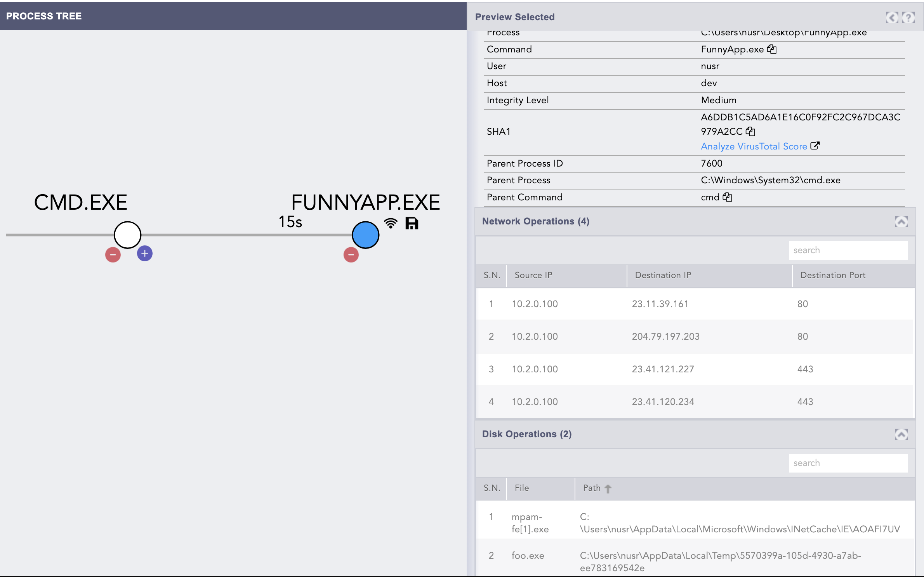
Task: Copy the SHA1 hash value
Action: click(x=750, y=132)
